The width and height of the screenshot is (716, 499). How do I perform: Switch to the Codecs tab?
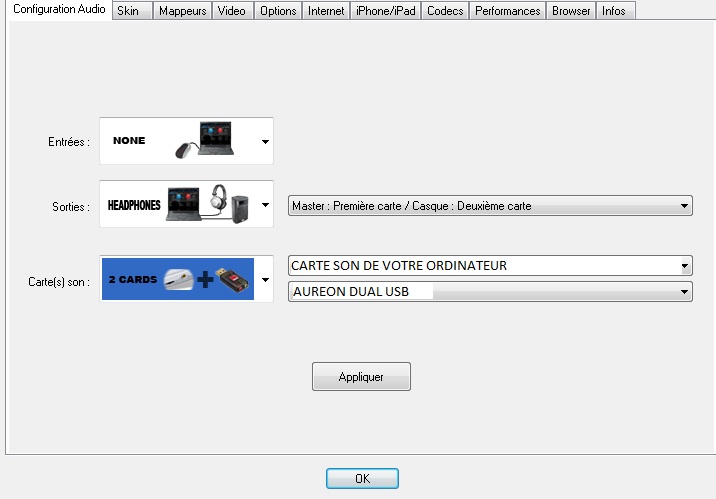(445, 11)
